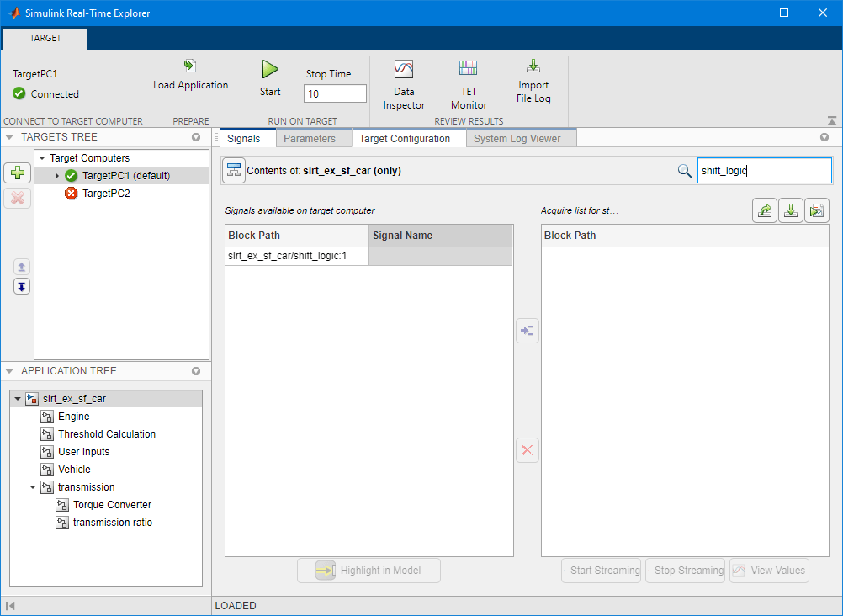Click the Stop Streaming button

(x=686, y=571)
